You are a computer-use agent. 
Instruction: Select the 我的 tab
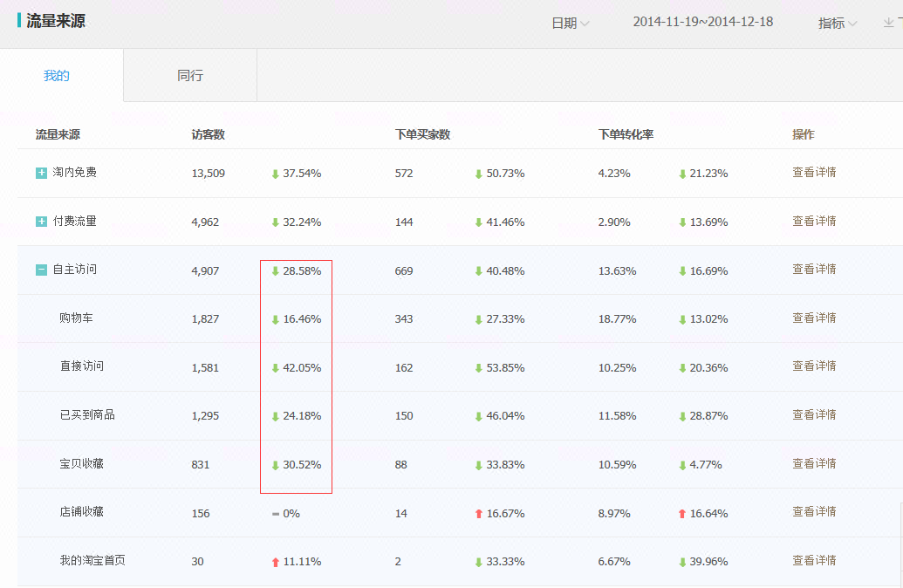[57, 76]
